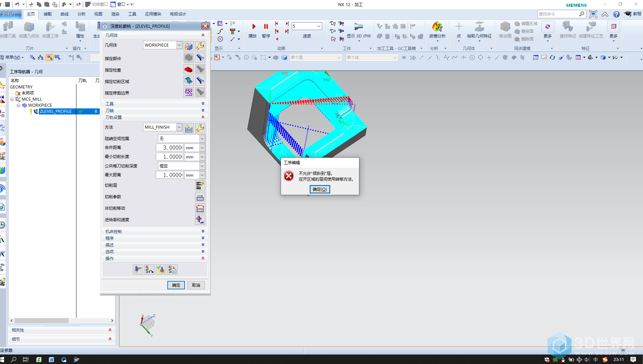
Task: Expand the Program (程序) section
Action: (155, 238)
